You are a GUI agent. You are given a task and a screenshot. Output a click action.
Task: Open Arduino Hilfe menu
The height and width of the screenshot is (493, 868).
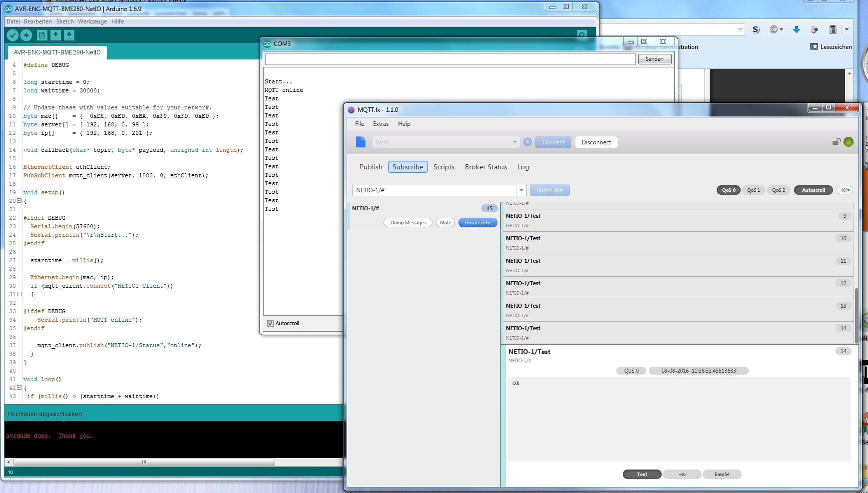(x=117, y=21)
